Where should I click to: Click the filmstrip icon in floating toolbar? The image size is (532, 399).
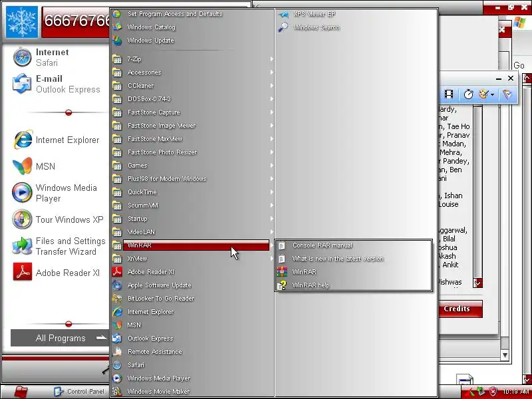(x=448, y=94)
